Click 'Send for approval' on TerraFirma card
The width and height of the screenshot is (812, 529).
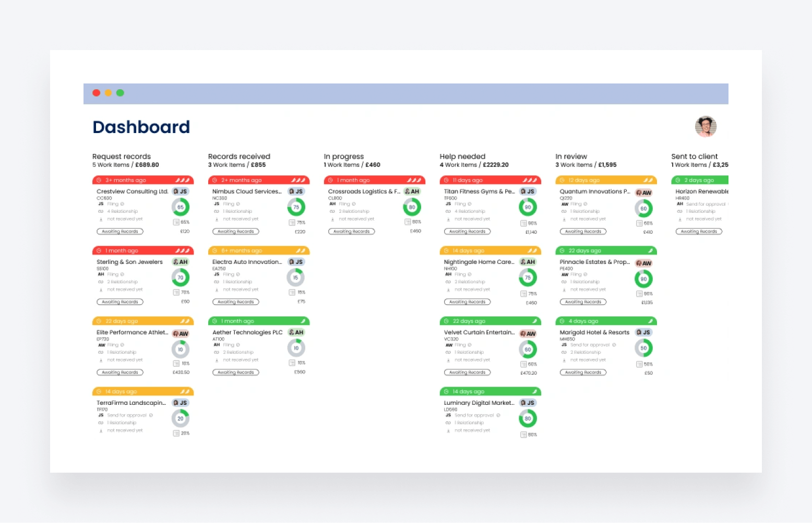(x=127, y=415)
